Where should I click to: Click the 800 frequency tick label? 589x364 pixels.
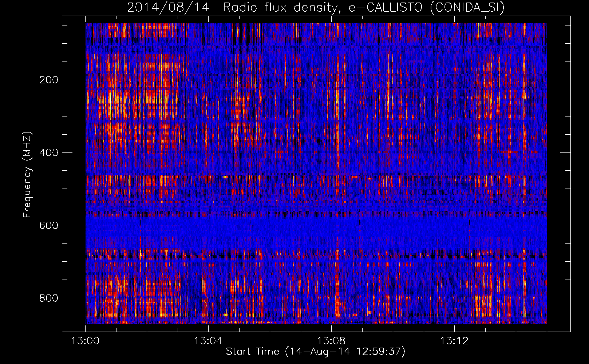pyautogui.click(x=49, y=298)
